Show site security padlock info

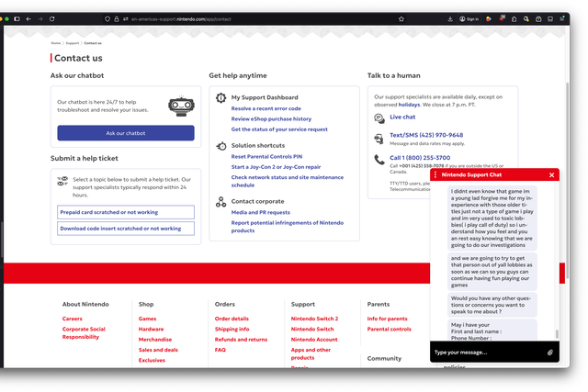coord(117,19)
